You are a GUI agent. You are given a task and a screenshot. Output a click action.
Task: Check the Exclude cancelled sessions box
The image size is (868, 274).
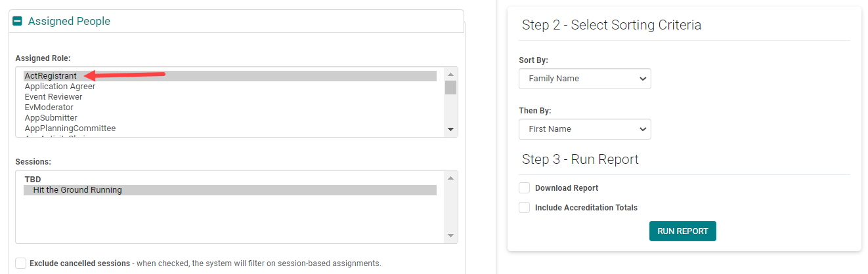[21, 264]
